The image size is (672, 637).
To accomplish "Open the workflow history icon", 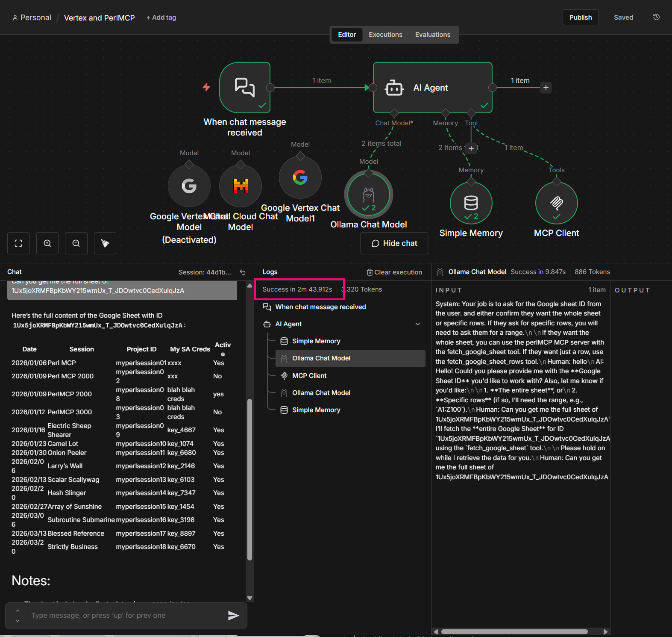I will click(x=656, y=17).
